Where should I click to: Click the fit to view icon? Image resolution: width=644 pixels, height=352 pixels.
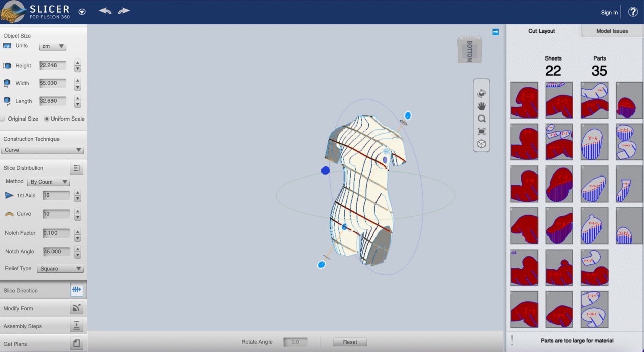pos(481,132)
